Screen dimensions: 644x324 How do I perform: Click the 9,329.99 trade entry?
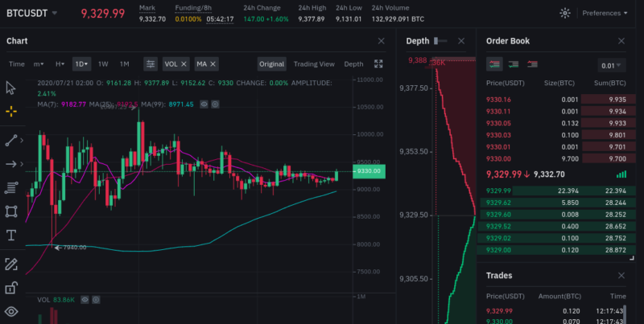555,311
